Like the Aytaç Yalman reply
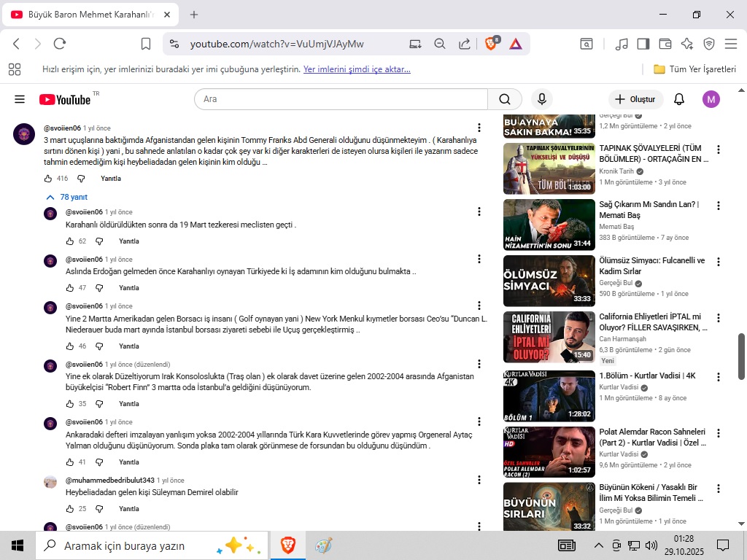Screen dimensions: 747x560 [70, 462]
